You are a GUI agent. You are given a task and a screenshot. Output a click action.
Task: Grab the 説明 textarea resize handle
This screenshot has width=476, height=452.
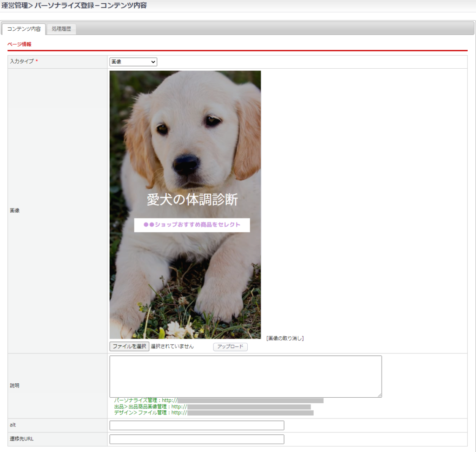379,395
